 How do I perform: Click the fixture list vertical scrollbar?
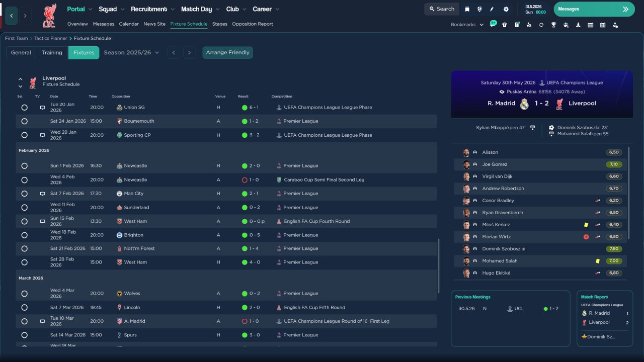pyautogui.click(x=439, y=266)
